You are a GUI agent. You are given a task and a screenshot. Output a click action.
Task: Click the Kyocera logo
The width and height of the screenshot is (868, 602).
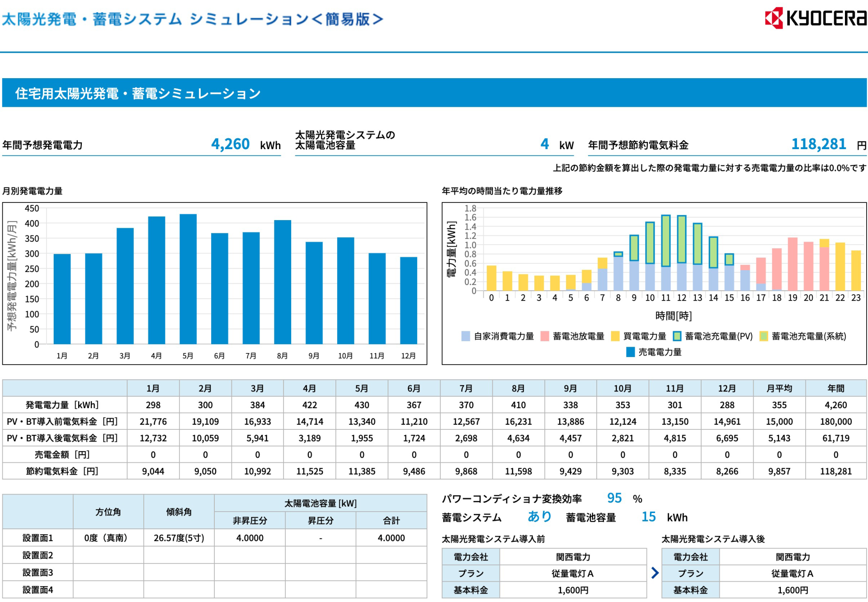pos(816,18)
